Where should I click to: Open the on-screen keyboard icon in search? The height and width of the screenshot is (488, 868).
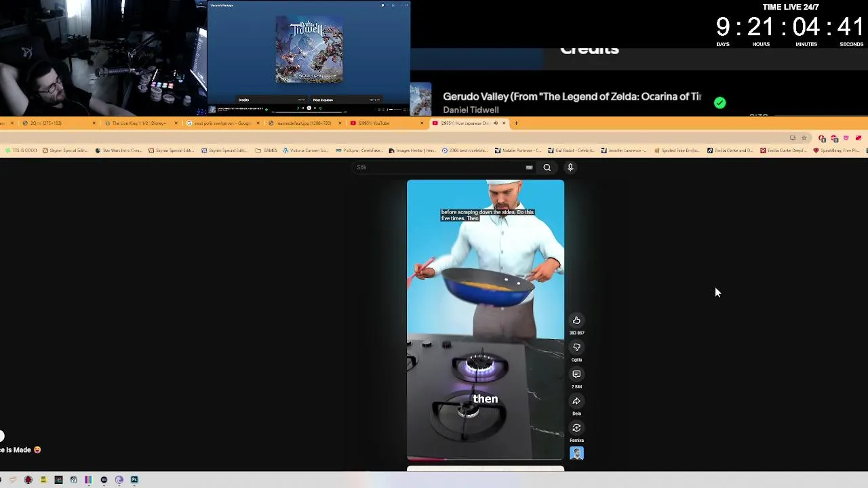[529, 167]
